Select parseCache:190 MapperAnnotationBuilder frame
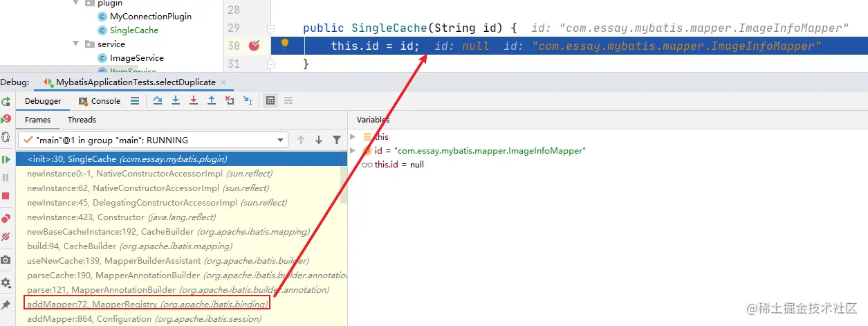This screenshot has height=326, width=868. (181, 275)
